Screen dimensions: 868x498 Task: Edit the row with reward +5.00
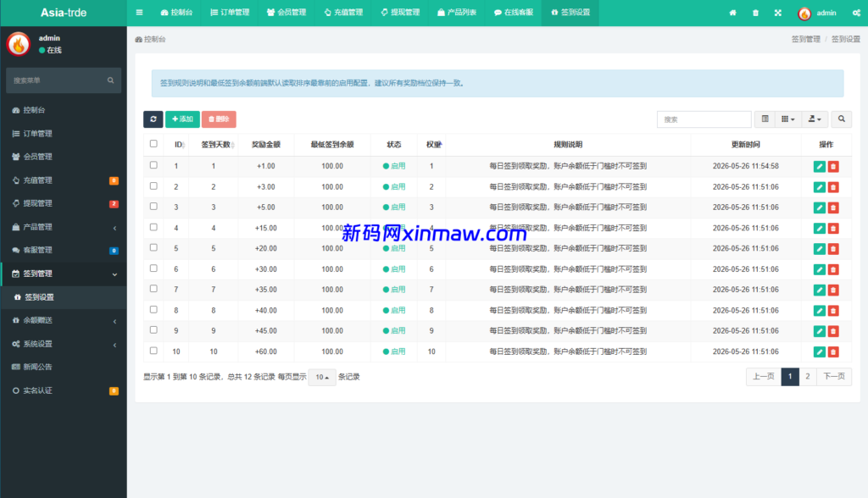820,207
